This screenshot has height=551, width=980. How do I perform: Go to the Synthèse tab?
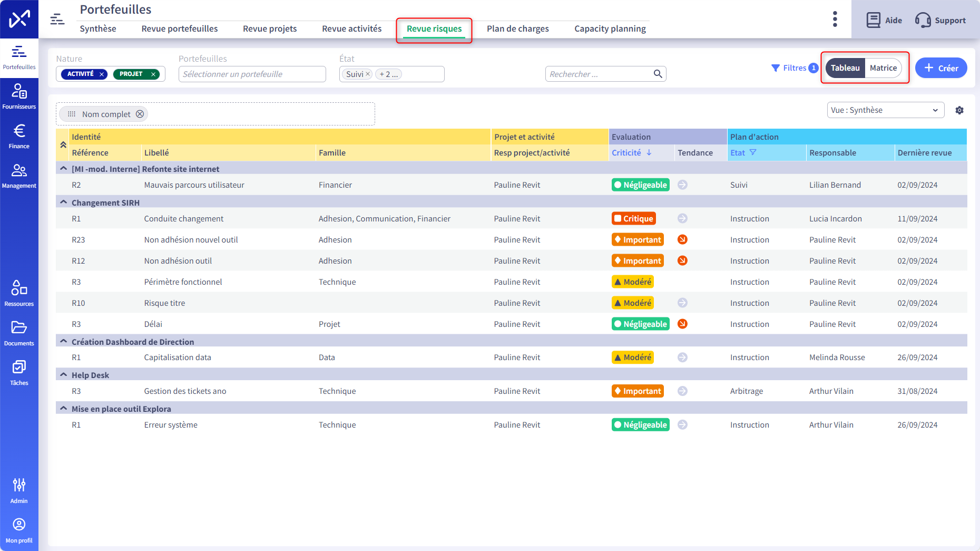(x=98, y=28)
